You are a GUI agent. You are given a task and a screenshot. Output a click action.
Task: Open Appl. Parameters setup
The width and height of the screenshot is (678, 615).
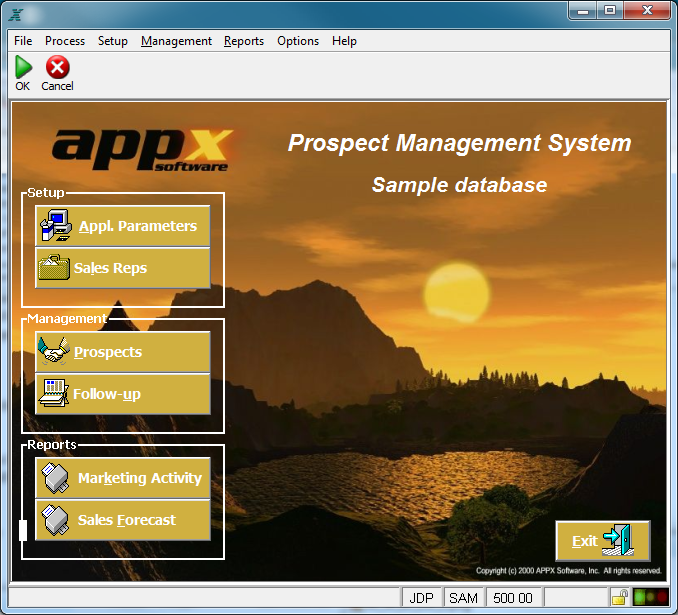[x=123, y=225]
